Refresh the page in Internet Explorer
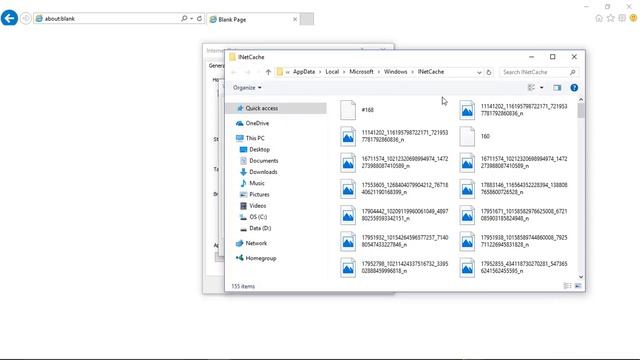 click(x=199, y=18)
